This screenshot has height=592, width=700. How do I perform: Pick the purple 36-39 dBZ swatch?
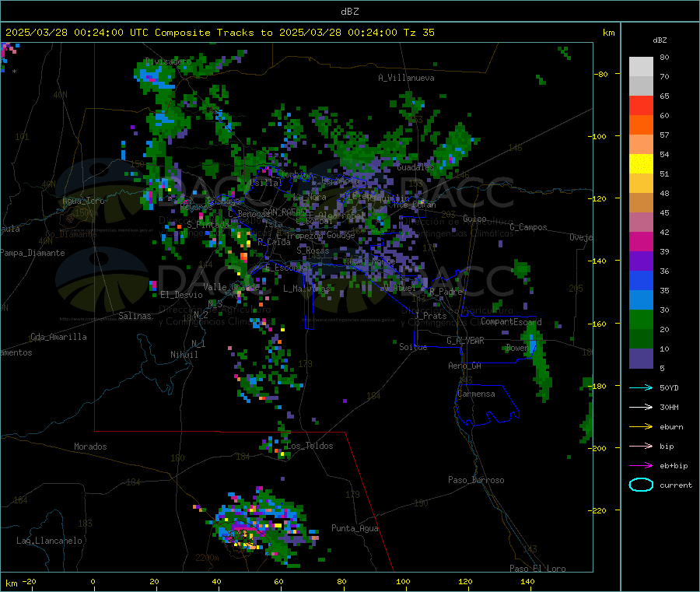641,261
